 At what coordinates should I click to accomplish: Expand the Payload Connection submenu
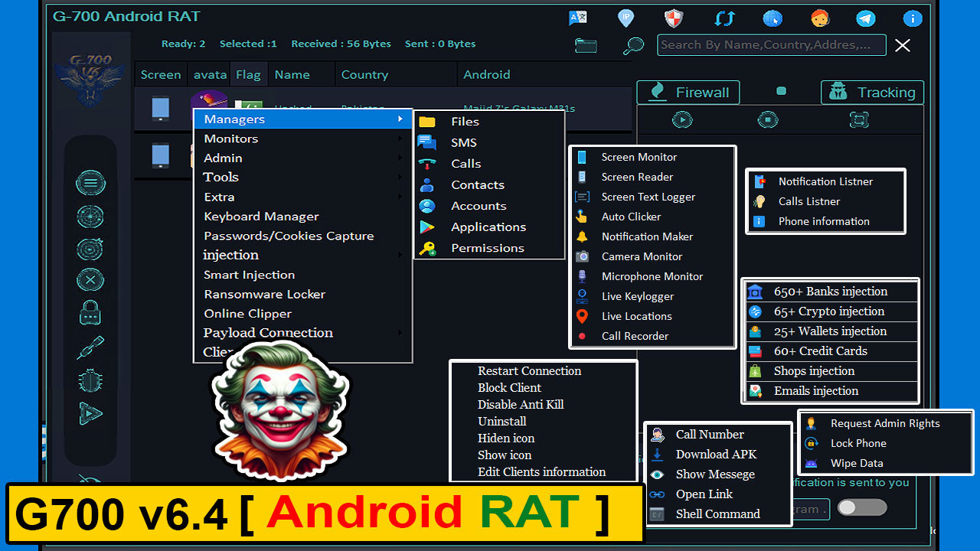[268, 332]
